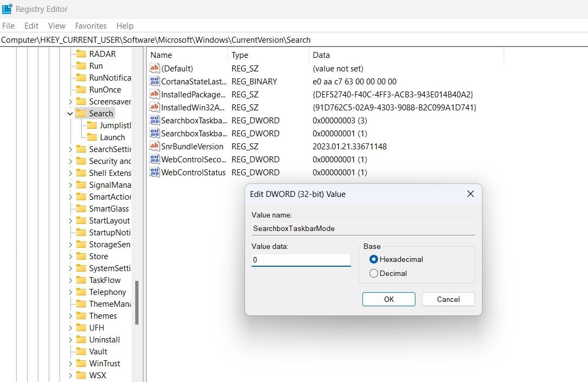This screenshot has width=588, height=382.
Task: Click data value 2023.01.21.33671148
Action: coord(349,146)
